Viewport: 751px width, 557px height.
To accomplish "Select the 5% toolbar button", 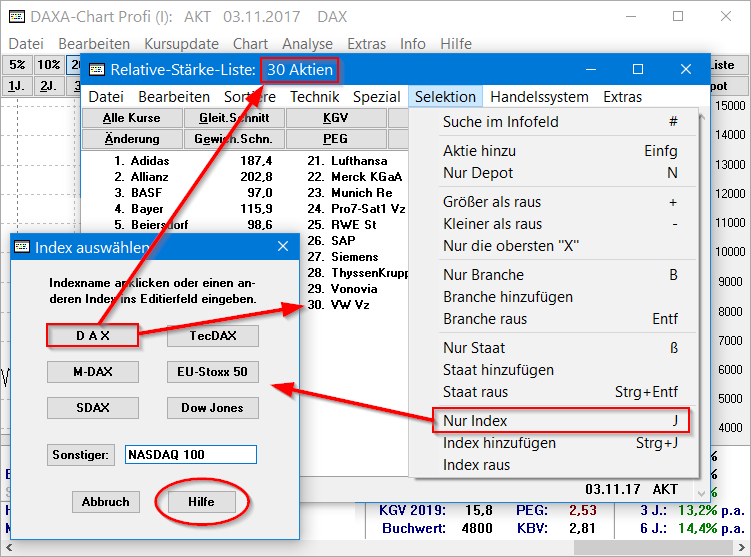I will click(18, 65).
